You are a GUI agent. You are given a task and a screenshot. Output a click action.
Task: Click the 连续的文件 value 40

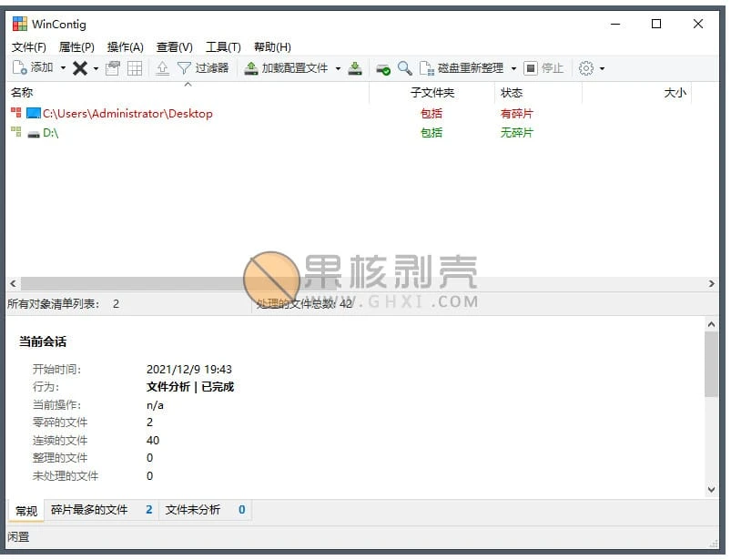tap(153, 441)
